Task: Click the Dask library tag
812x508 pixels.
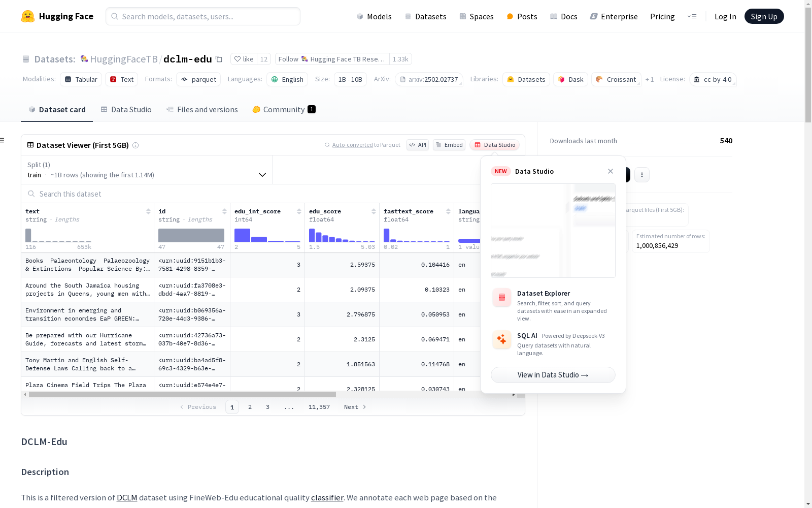Action: (571, 79)
